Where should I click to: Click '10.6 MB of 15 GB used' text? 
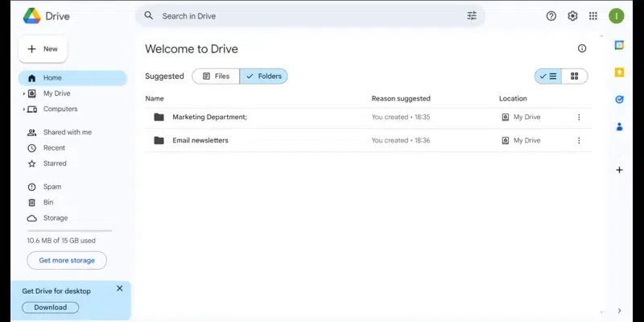[x=61, y=241]
